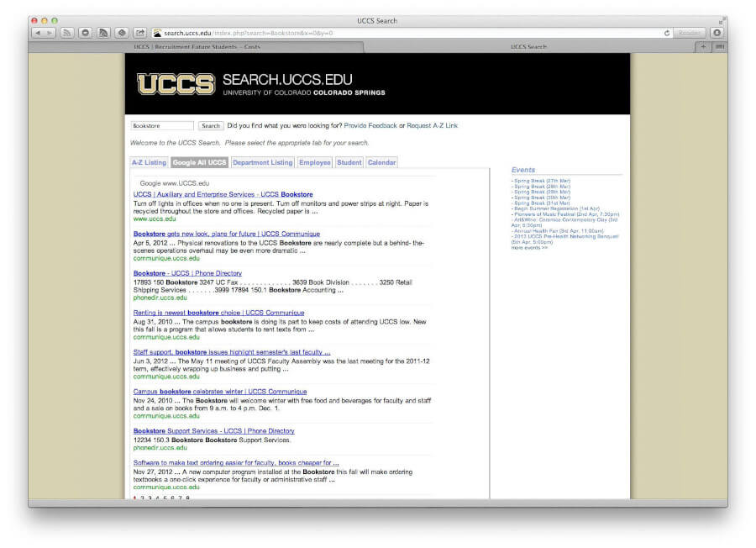Click www.uccs.edu URL under first result
The image size is (756, 548).
pyautogui.click(x=155, y=219)
